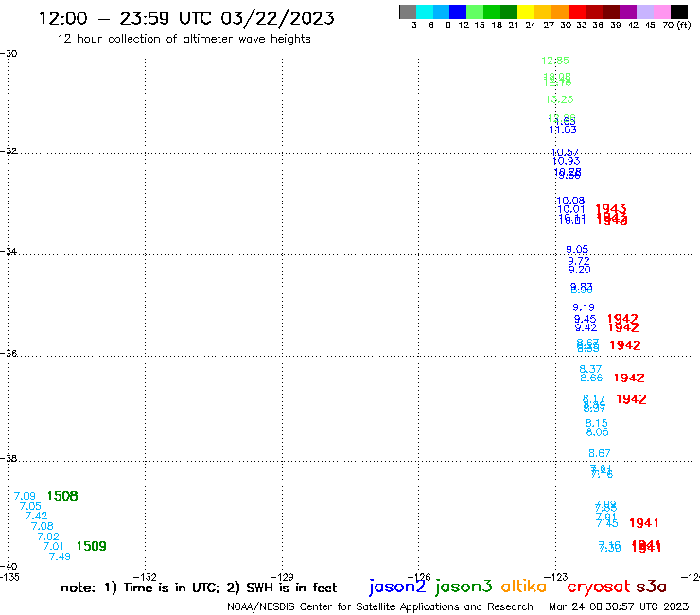The width and height of the screenshot is (700, 615).
Task: Click the green time label "1509"
Action: (x=92, y=546)
